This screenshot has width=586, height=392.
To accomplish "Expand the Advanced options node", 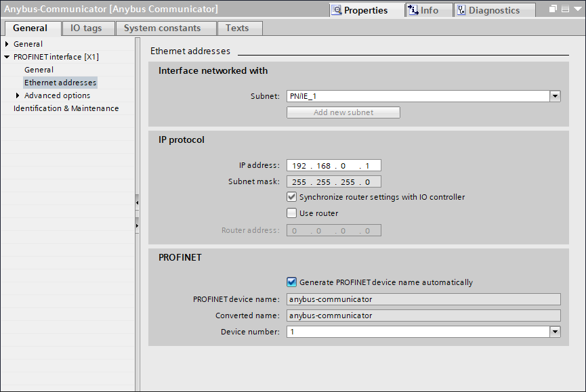I will coord(18,95).
